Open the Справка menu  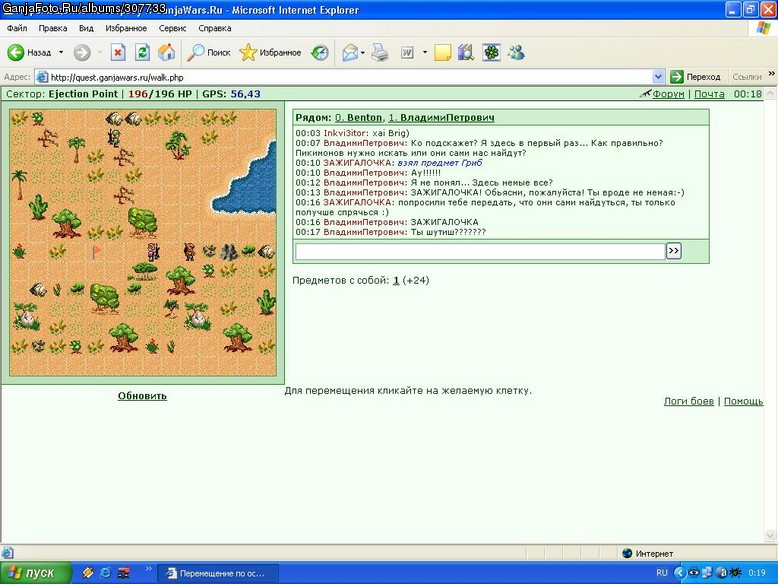[x=215, y=28]
